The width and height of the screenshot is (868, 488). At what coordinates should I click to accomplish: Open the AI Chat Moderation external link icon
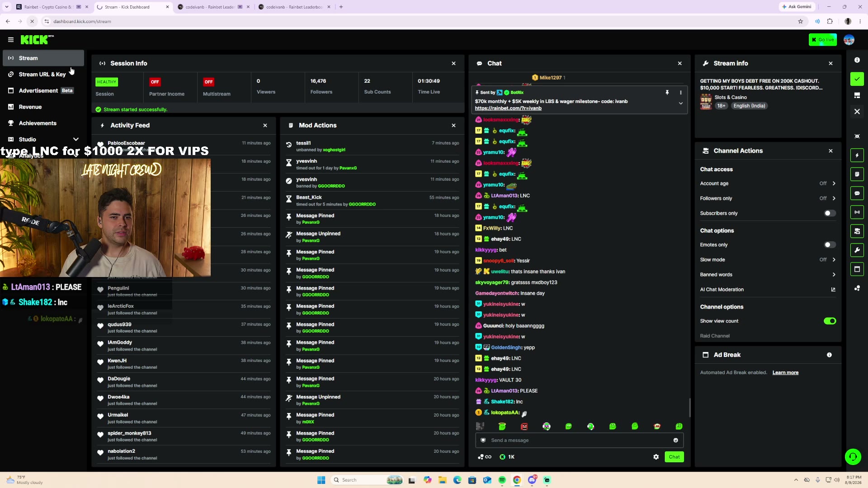pyautogui.click(x=833, y=290)
